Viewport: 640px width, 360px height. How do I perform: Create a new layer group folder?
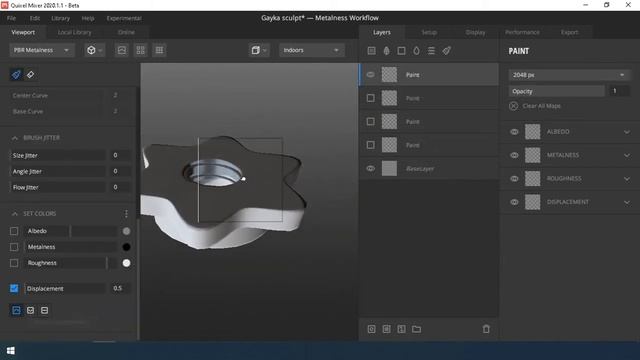[416, 329]
